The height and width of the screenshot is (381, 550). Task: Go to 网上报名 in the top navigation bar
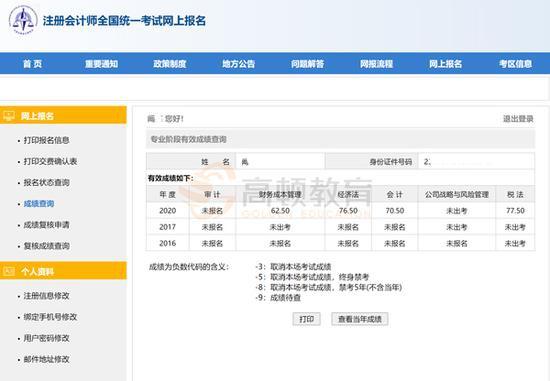tap(445, 64)
